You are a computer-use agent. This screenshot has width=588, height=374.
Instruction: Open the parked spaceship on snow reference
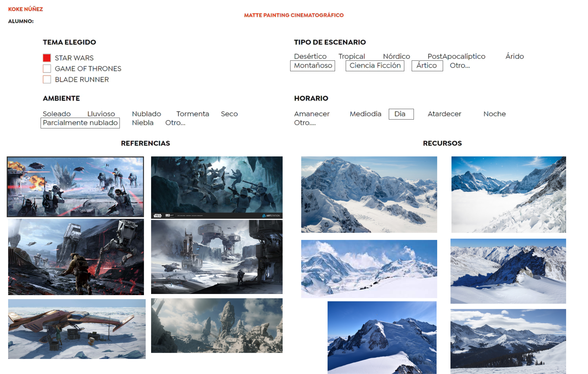click(77, 329)
